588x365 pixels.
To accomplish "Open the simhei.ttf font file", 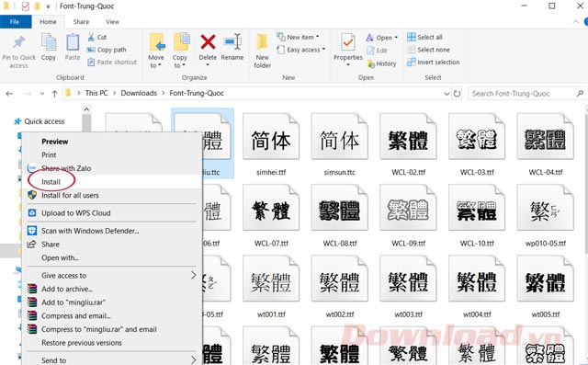I will (271, 145).
